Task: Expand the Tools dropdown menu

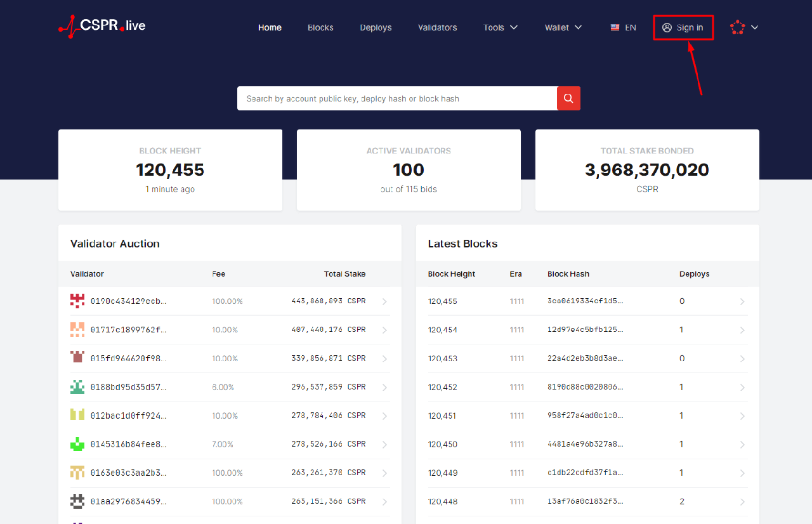Action: click(501, 27)
